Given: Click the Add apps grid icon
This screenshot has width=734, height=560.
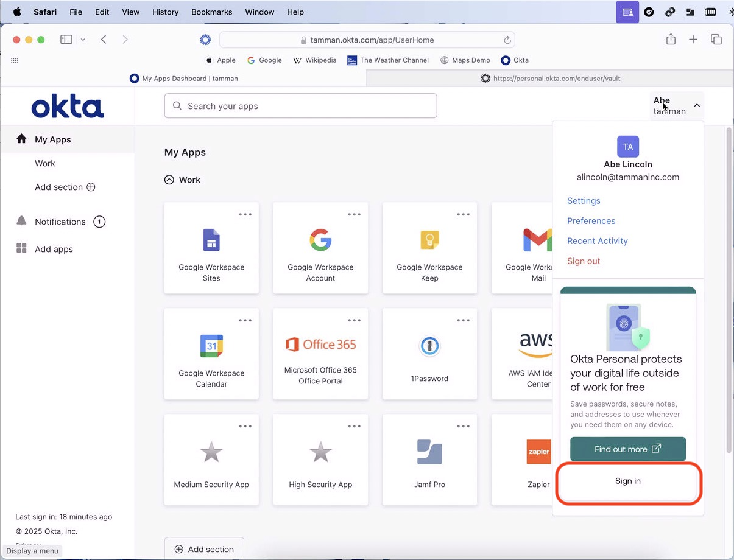Looking at the screenshot, I should click(21, 248).
